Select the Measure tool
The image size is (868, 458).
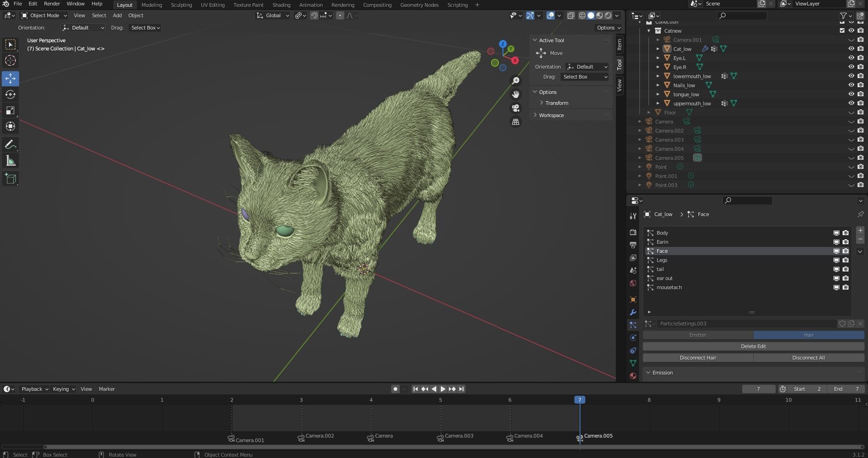(x=10, y=161)
